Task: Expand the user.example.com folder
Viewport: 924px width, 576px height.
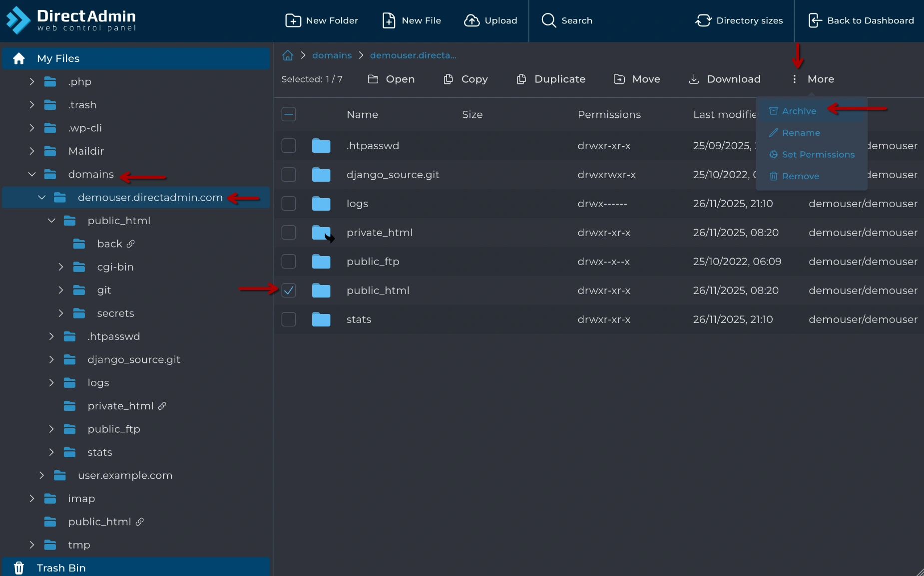Action: 42,476
